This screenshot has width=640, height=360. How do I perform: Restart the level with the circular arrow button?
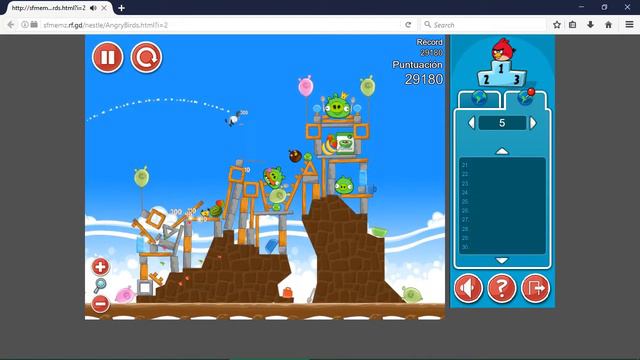pyautogui.click(x=146, y=58)
